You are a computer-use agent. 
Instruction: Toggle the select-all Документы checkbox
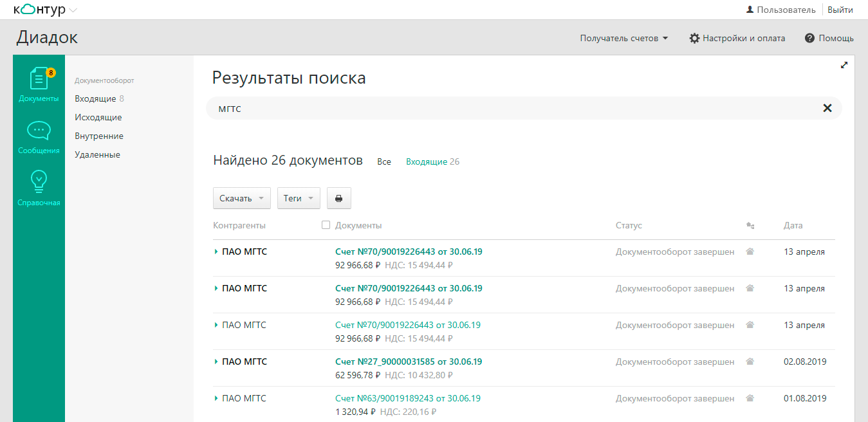326,225
